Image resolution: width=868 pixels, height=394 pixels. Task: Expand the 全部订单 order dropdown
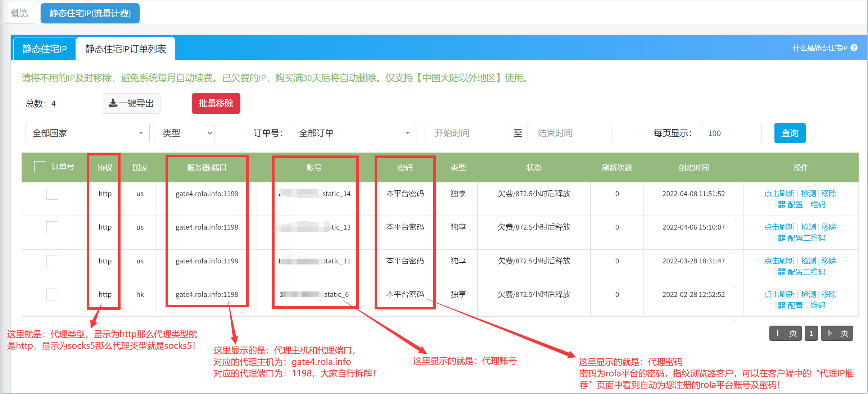[354, 133]
